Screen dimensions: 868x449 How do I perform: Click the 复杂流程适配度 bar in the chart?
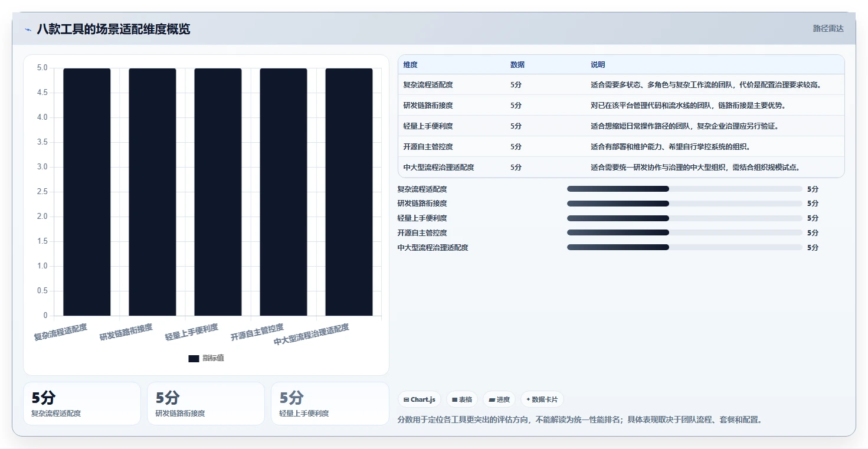[x=87, y=192]
